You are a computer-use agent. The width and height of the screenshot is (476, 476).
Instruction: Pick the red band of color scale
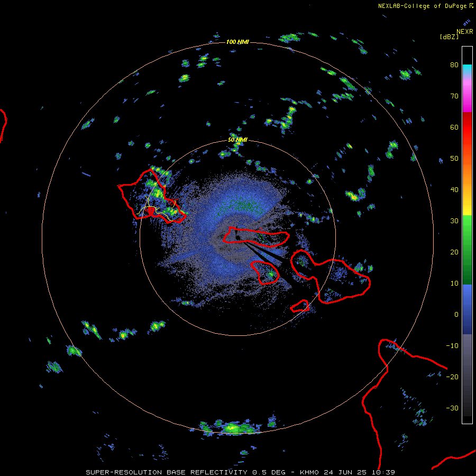click(467, 127)
